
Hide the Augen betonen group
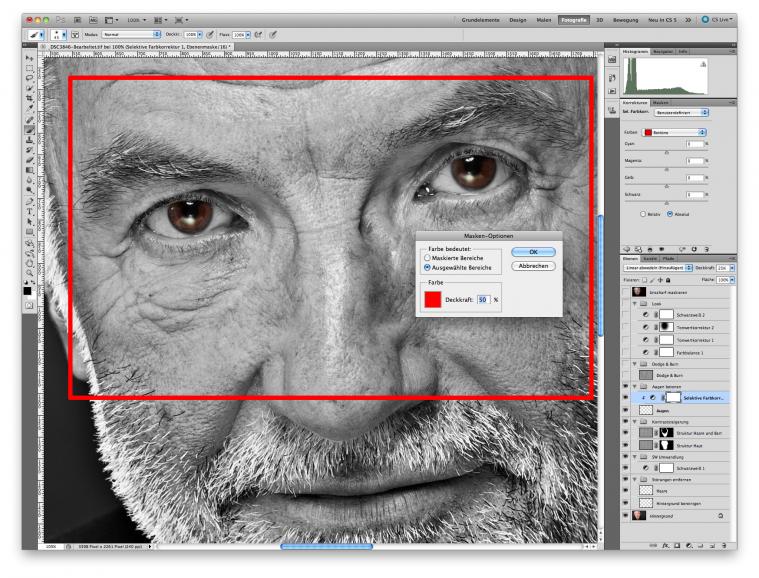[x=625, y=386]
